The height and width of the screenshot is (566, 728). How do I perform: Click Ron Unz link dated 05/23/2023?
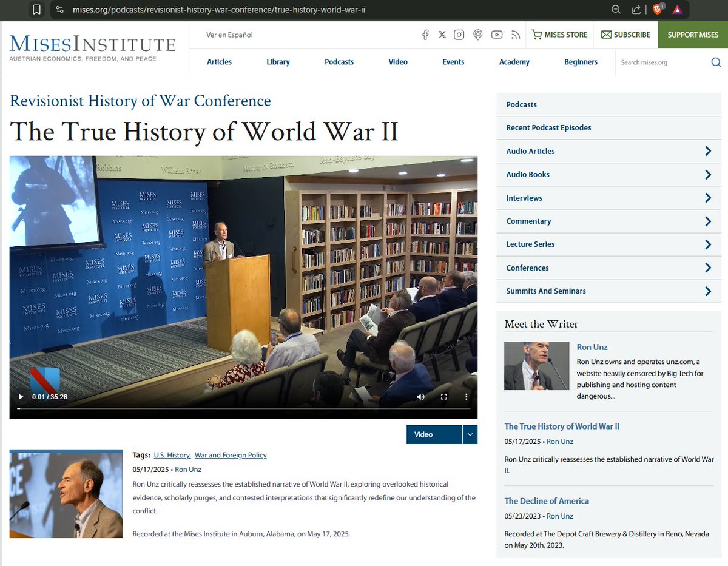[560, 516]
